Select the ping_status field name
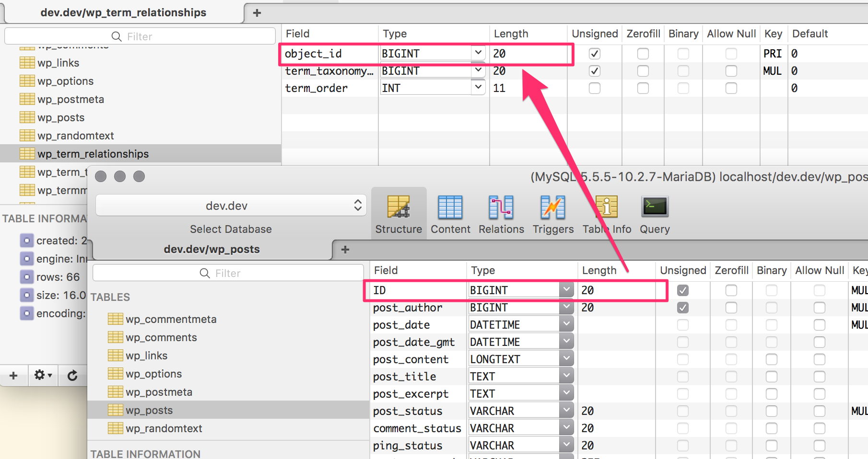The width and height of the screenshot is (868, 459). [x=408, y=446]
